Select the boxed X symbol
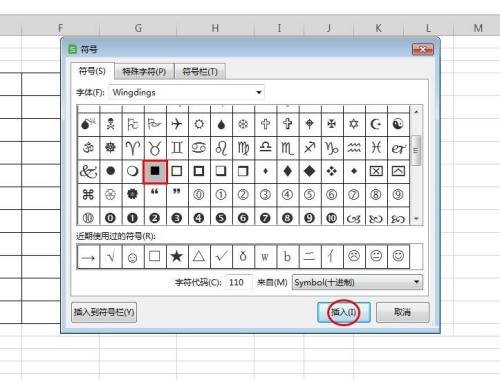 [x=376, y=171]
